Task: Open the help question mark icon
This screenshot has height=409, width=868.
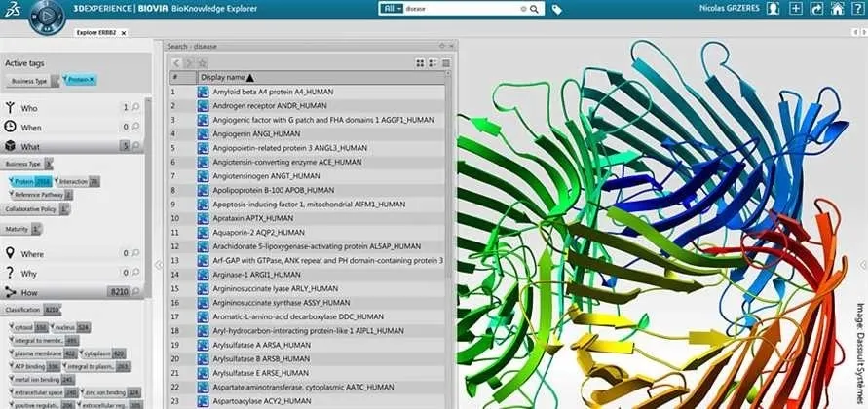Action: coord(857,9)
